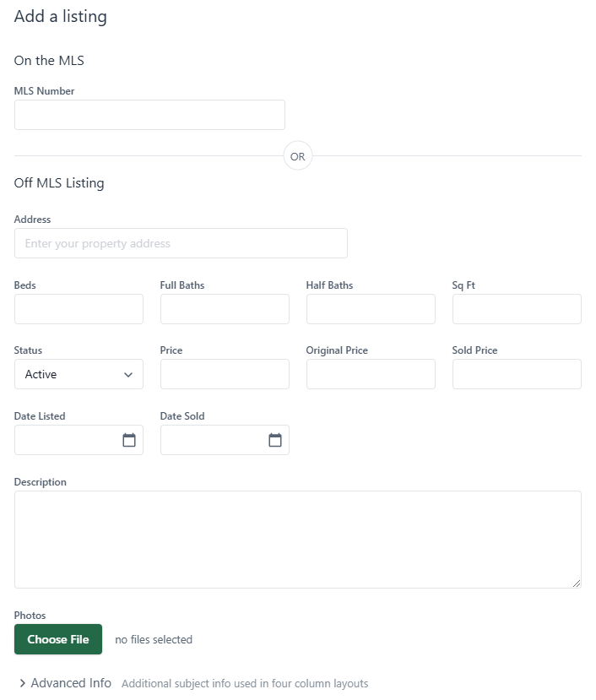The width and height of the screenshot is (596, 700).
Task: Grab the Description resize handle corner
Action: [x=577, y=583]
